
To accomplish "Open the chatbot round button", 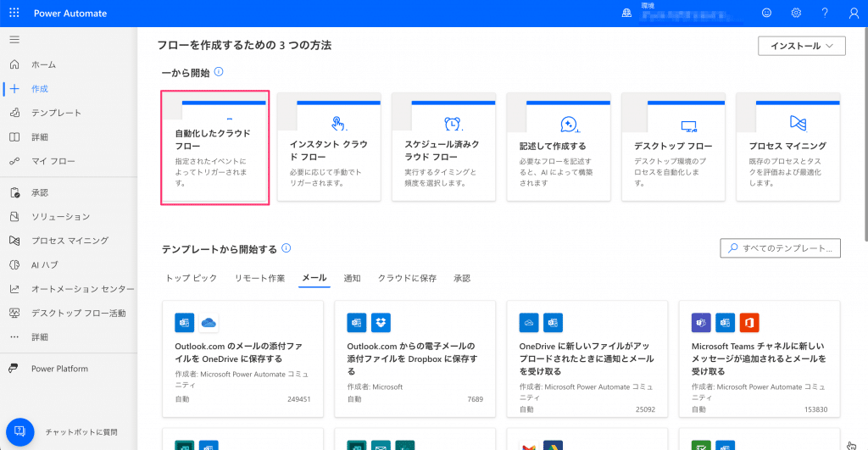I will point(20,431).
